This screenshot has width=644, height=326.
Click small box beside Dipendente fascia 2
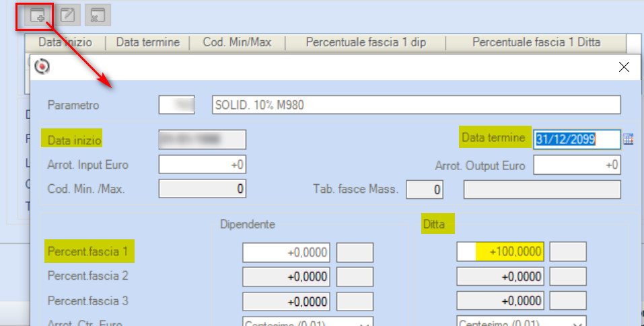(355, 277)
